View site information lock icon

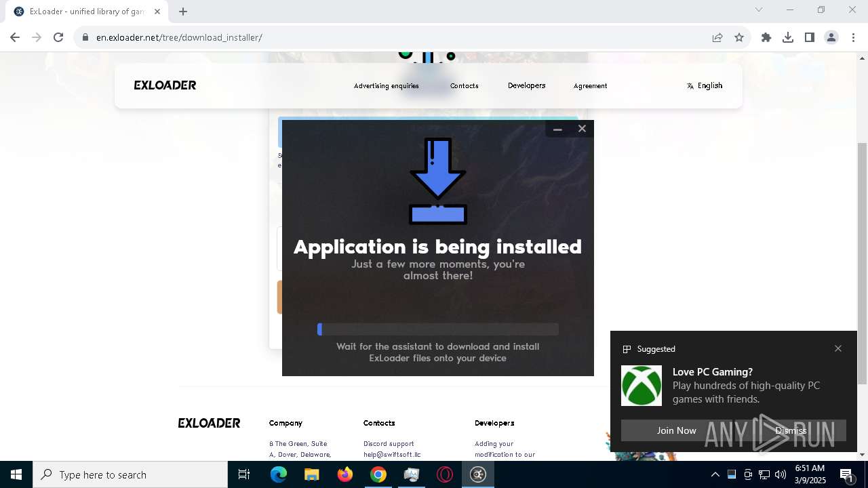click(85, 37)
